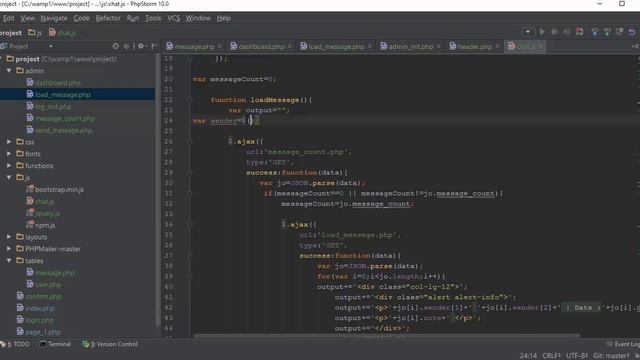The width and height of the screenshot is (640, 360).
Task: Open the Window menu
Action: [x=198, y=18]
